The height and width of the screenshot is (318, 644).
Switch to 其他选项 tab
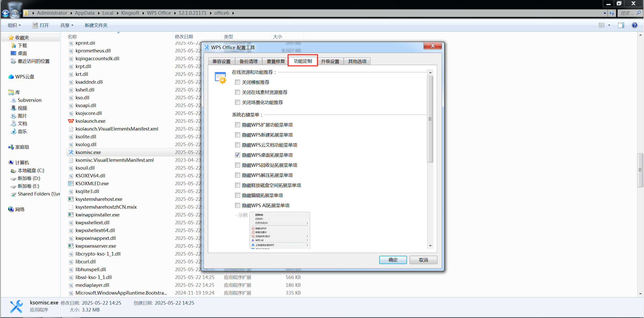[357, 61]
